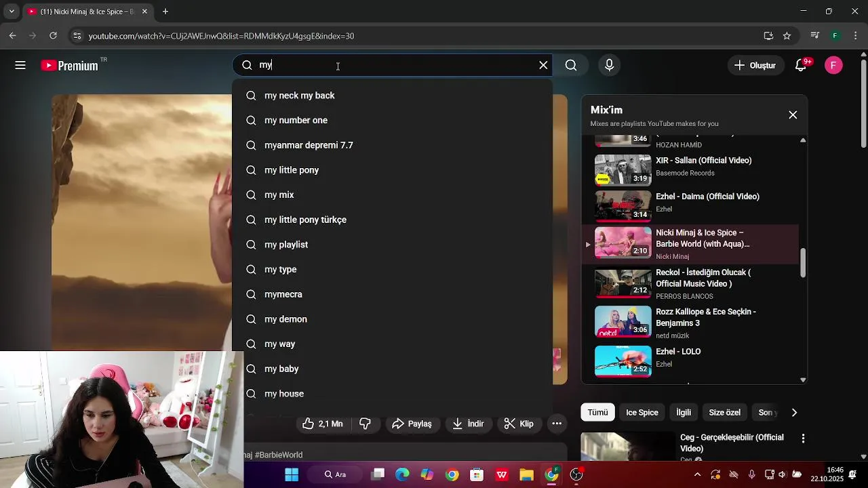Open the Oluştur create menu

755,65
